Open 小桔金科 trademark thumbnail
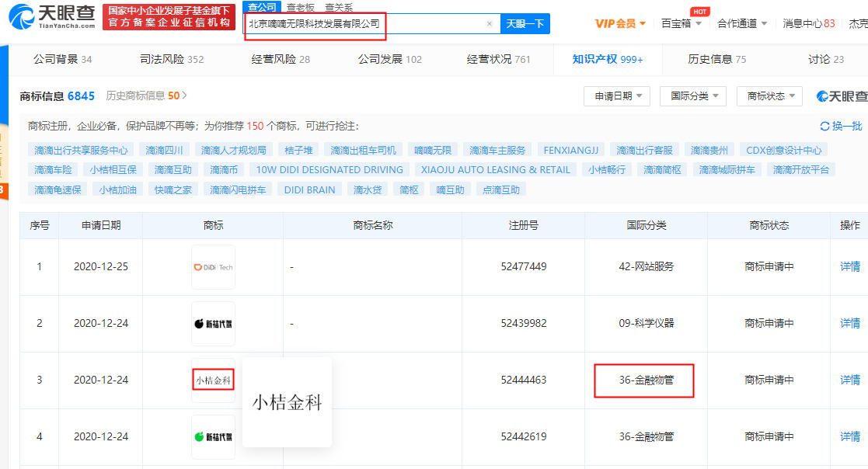Screen dimensions: 868x469 point(213,380)
